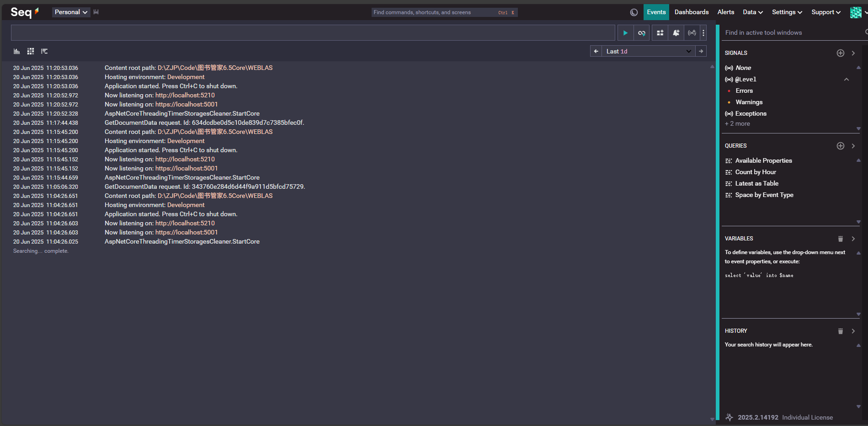
Task: Focus the Find commands search box
Action: [444, 12]
